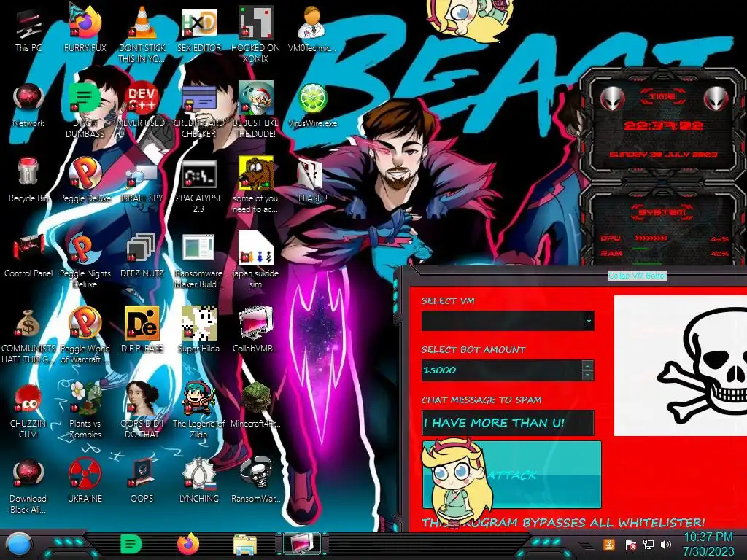Image resolution: width=747 pixels, height=560 pixels.
Task: Open the volume speaker tray icon
Action: click(666, 545)
